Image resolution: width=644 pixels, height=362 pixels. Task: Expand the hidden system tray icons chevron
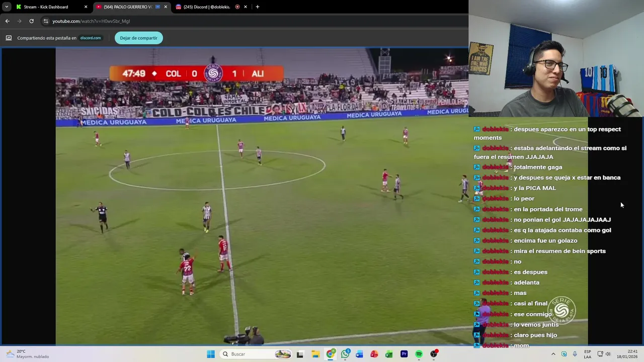tap(553, 354)
